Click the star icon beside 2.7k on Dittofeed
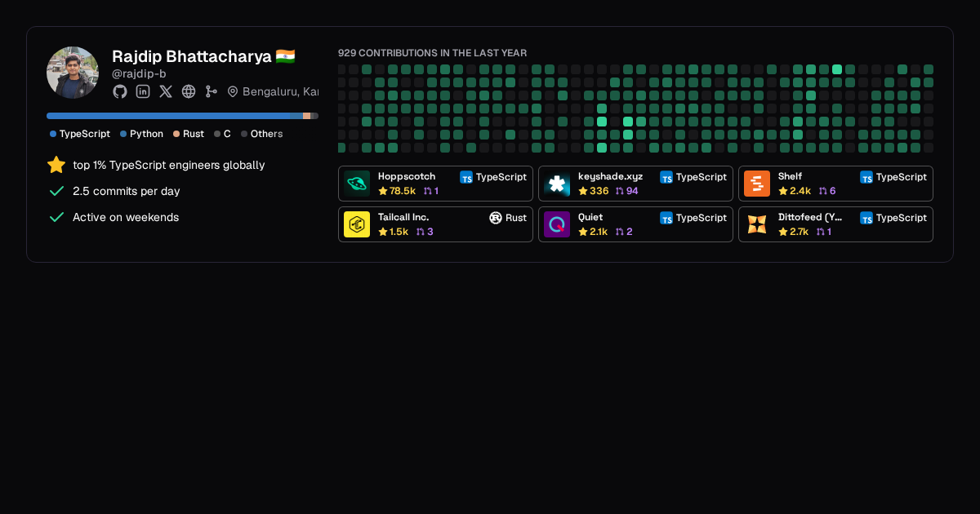980x514 pixels. tap(783, 232)
